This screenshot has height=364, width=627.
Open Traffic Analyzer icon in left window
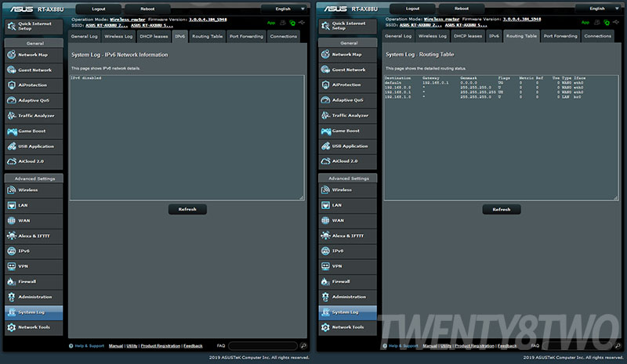click(12, 116)
